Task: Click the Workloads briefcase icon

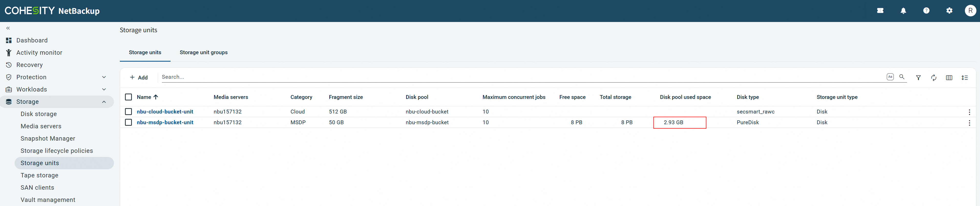Action: pyautogui.click(x=9, y=89)
